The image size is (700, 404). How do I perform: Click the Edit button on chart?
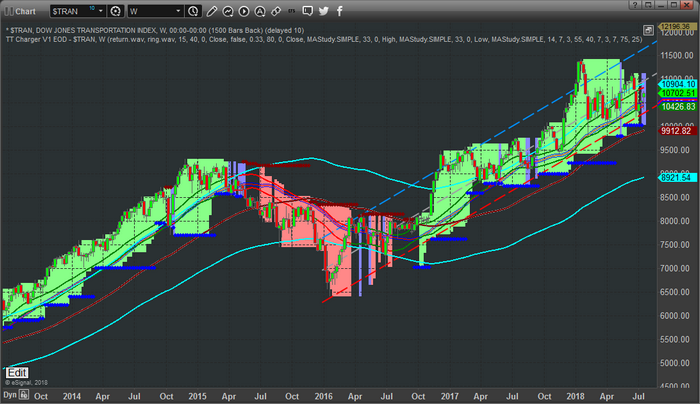pos(17,373)
